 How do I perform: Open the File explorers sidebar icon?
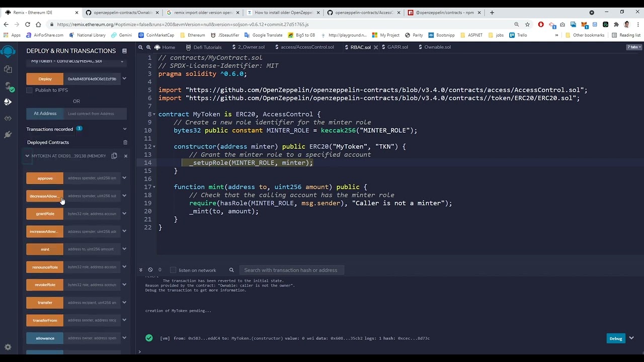coord(8,69)
